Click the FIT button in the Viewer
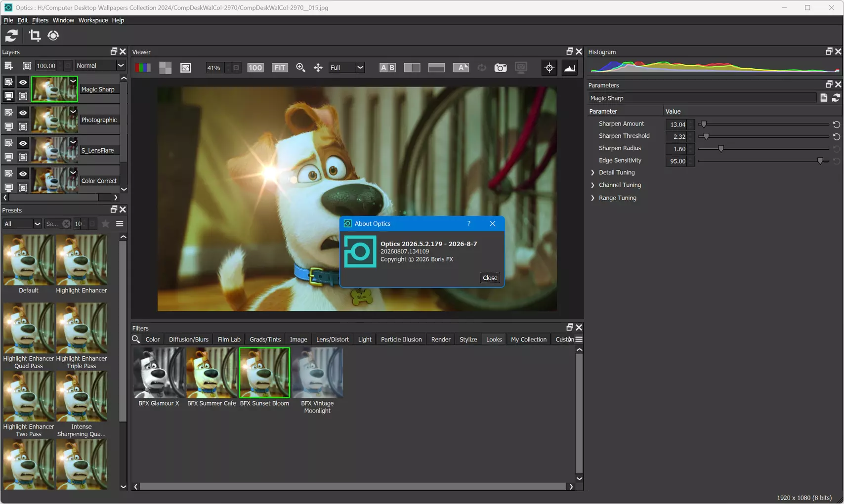The width and height of the screenshot is (844, 504). [280, 68]
